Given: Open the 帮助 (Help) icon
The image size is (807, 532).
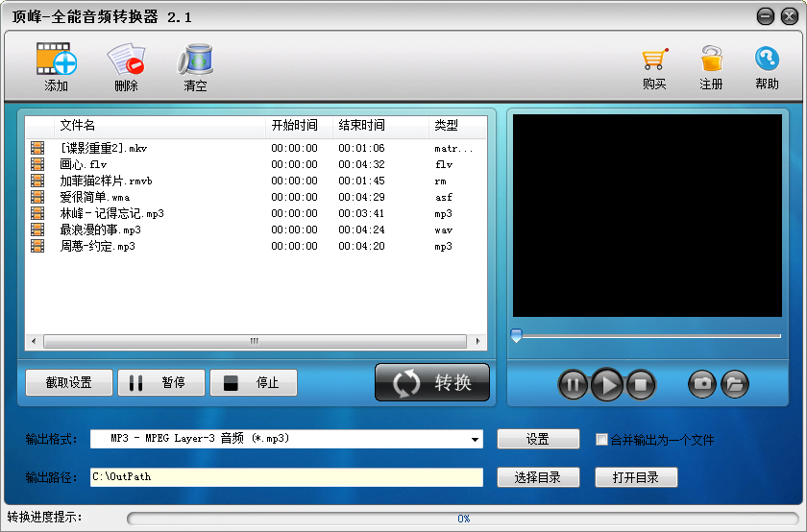Looking at the screenshot, I should [767, 60].
